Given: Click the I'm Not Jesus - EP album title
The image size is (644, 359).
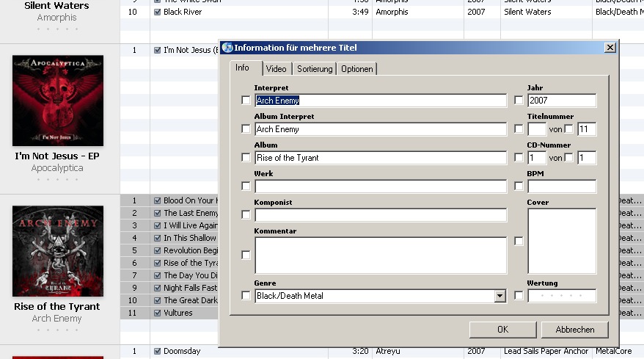Looking at the screenshot, I should [x=57, y=156].
